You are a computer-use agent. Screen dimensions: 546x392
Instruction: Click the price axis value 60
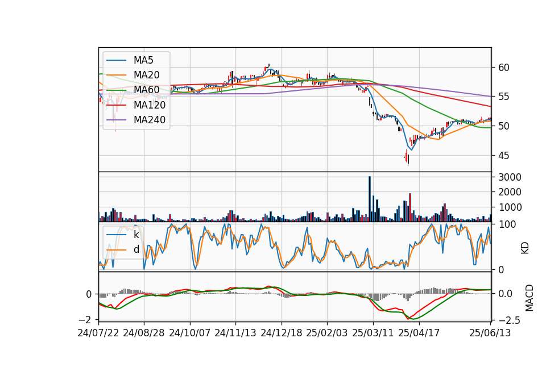[x=503, y=68]
